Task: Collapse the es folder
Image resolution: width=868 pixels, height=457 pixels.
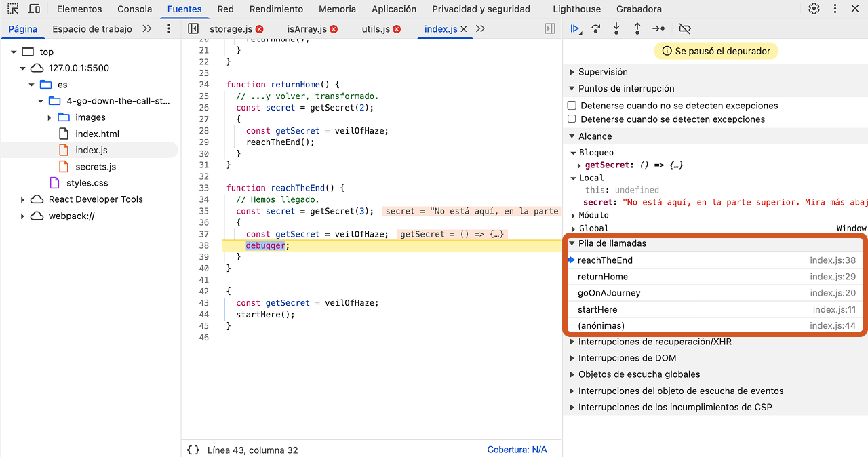Action: coord(31,85)
